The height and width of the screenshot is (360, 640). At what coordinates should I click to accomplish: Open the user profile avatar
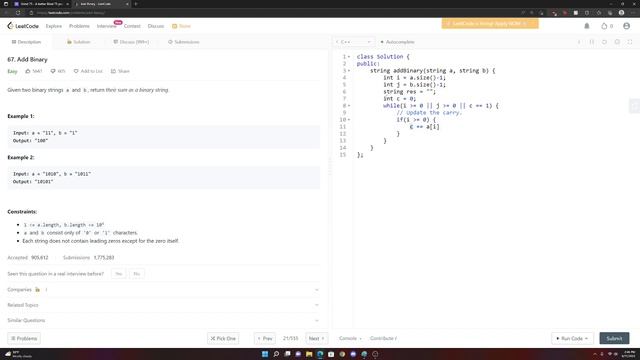coord(627,26)
